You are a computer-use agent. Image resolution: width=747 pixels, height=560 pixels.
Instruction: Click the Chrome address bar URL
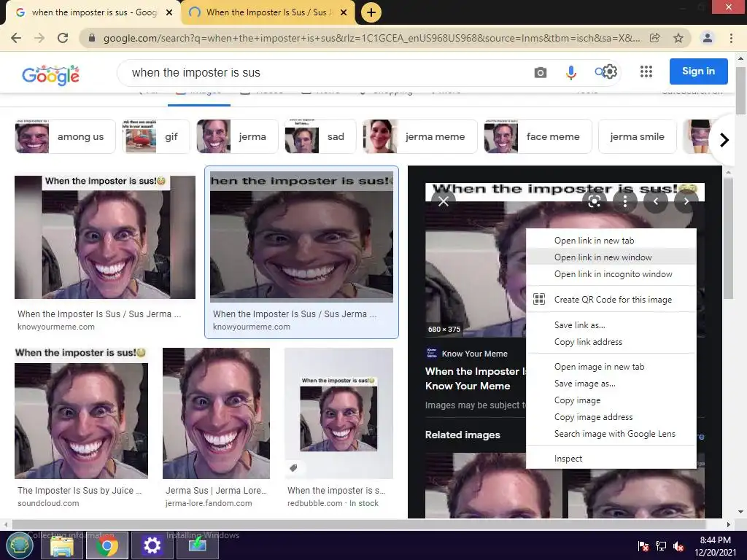tap(371, 38)
